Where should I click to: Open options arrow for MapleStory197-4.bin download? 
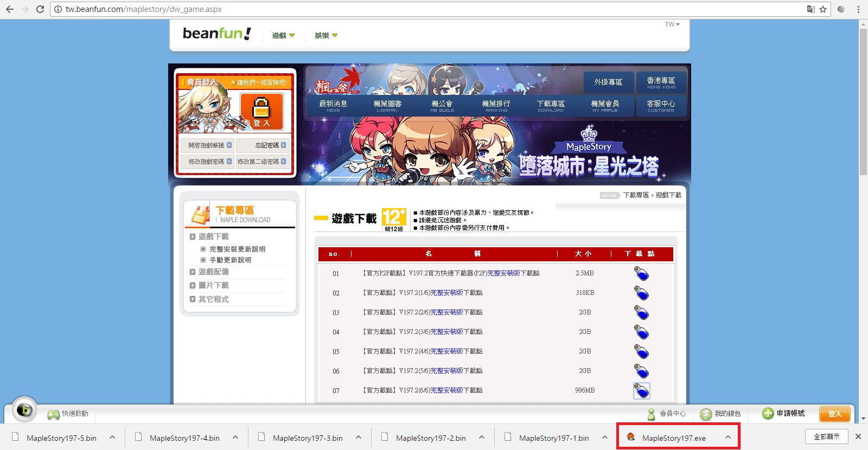(235, 438)
